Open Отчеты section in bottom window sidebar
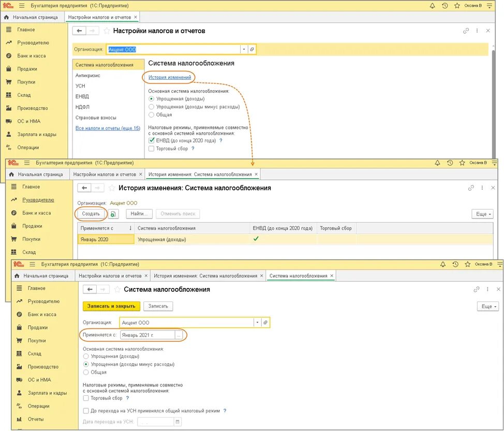The width and height of the screenshot is (504, 431). [35, 419]
